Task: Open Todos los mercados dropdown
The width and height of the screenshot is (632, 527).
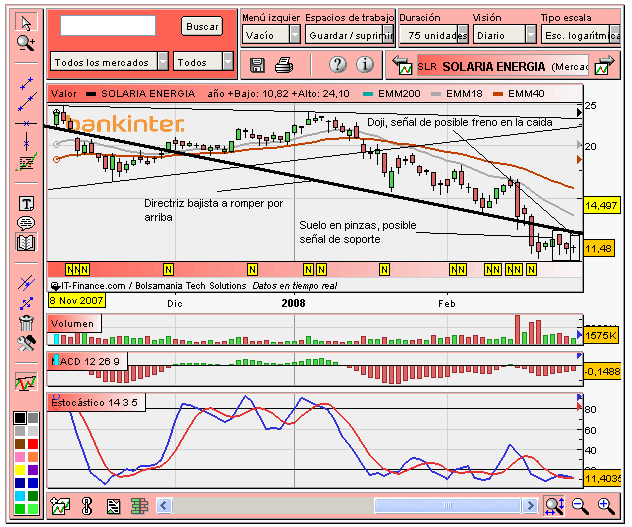Action: click(109, 62)
